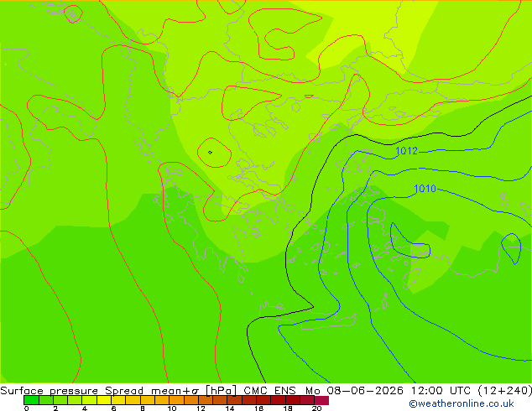Click the '(12+240)' forecast hour label
The image size is (532, 411).
[x=505, y=390]
